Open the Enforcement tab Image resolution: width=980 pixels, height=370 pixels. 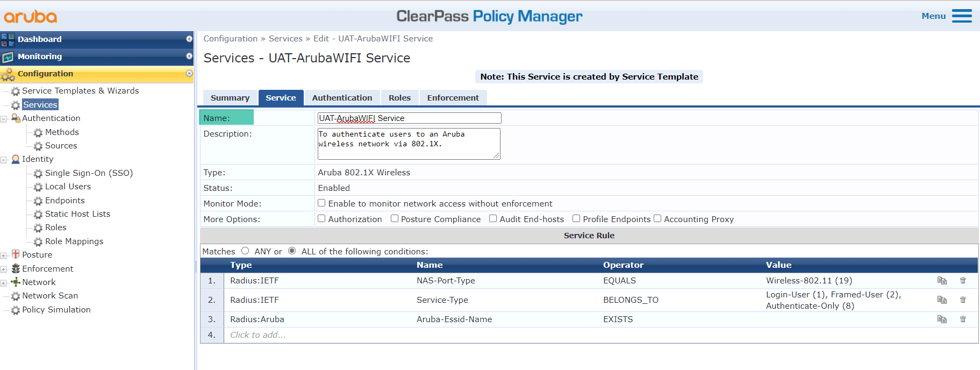(x=453, y=98)
